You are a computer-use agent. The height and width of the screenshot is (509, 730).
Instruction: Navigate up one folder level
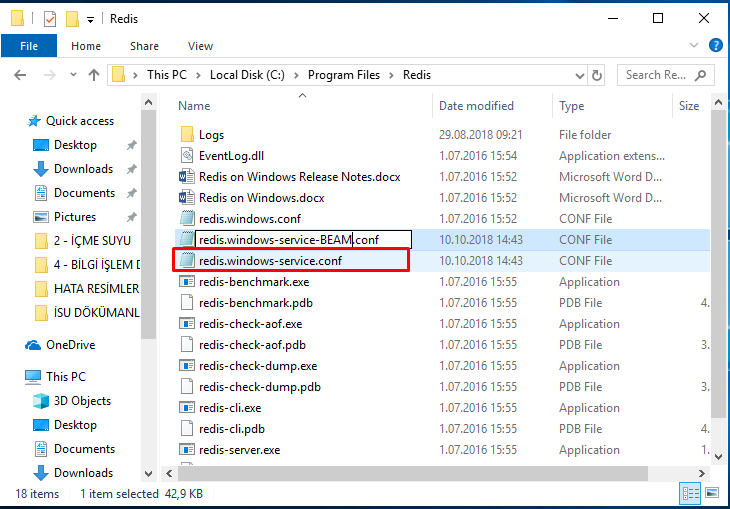[x=94, y=75]
